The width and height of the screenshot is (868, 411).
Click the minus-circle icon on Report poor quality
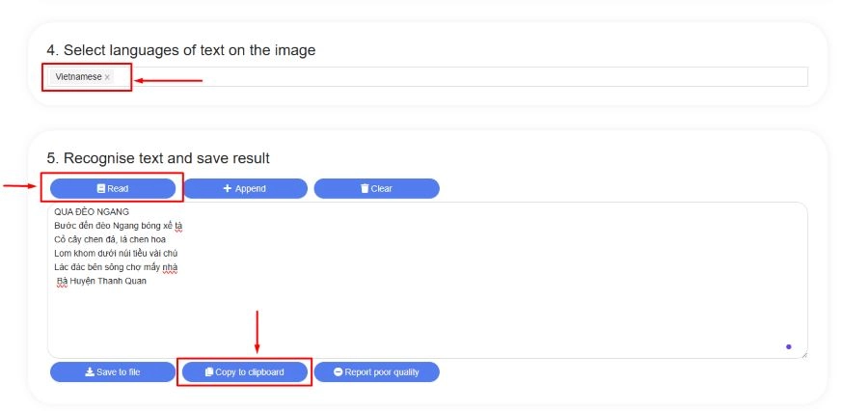338,372
